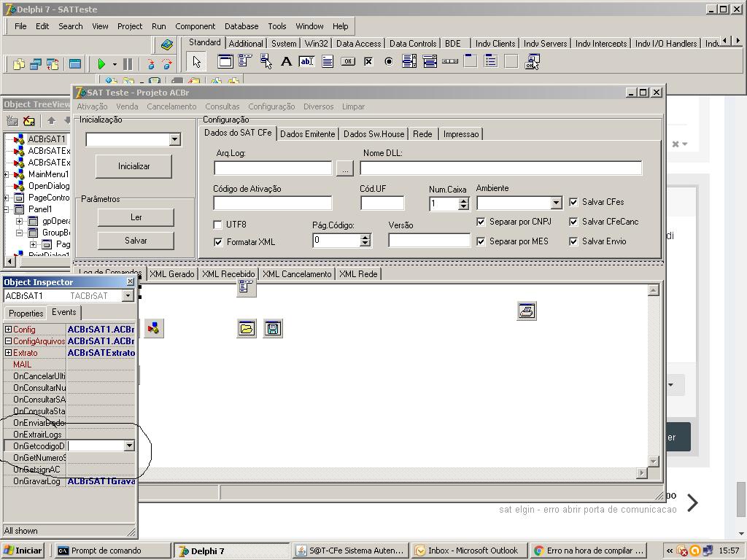Select the MainMenu component in palette

(x=245, y=61)
